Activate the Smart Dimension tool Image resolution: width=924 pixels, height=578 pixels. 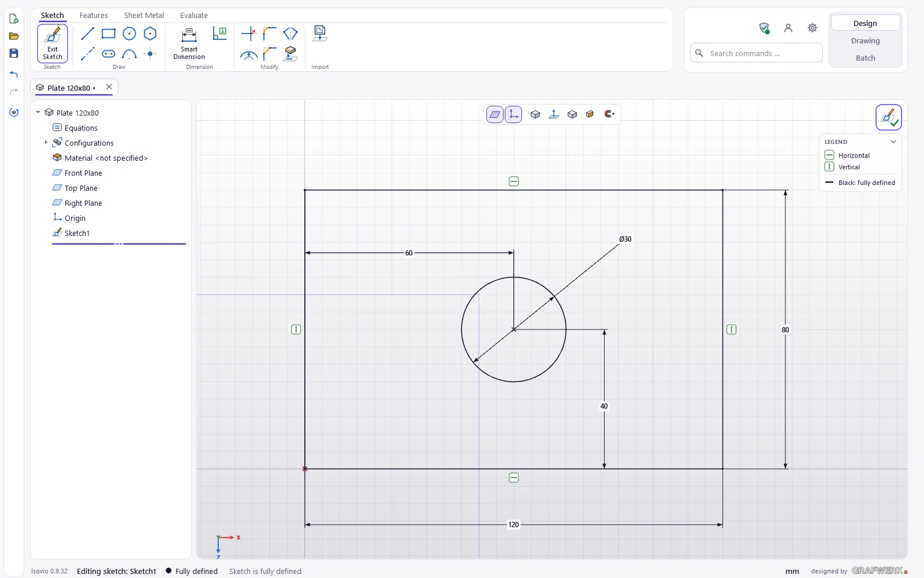(x=189, y=43)
